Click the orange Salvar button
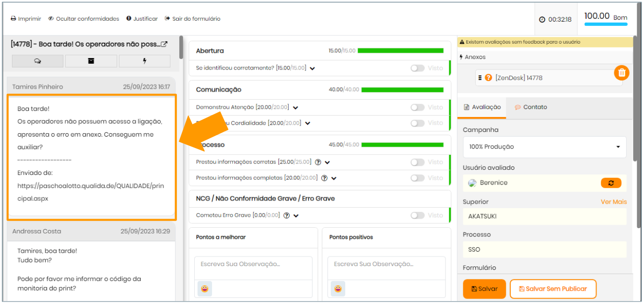 [484, 289]
